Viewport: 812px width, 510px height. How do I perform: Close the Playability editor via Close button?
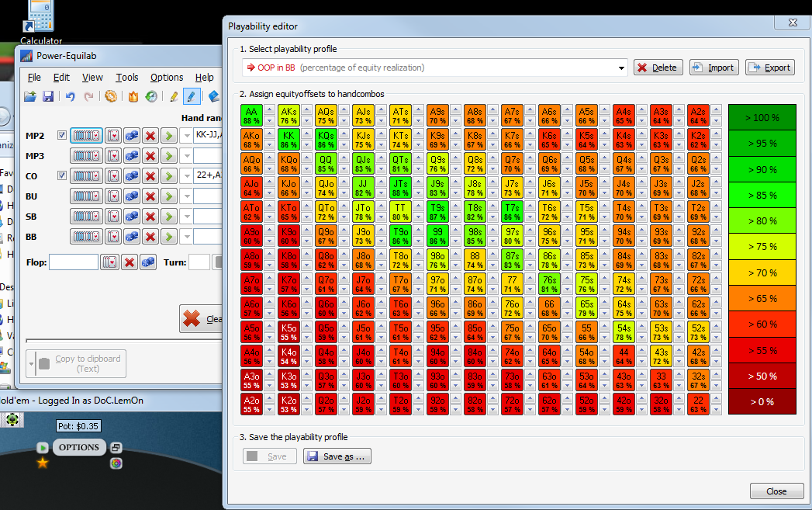[x=777, y=491]
